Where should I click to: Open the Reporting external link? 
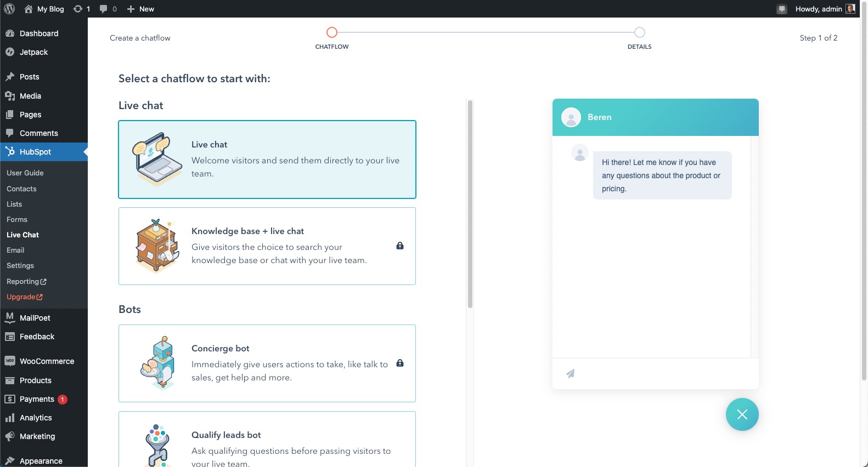tap(26, 281)
